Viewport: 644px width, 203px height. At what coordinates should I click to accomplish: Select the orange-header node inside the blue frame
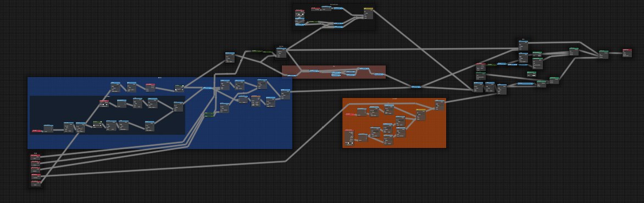tap(256, 101)
